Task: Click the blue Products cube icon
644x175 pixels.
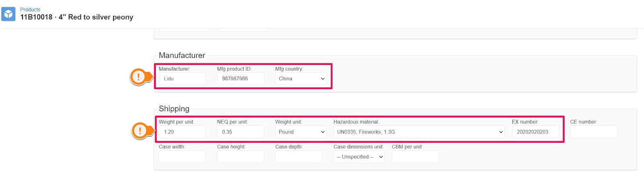Action: (x=8, y=14)
